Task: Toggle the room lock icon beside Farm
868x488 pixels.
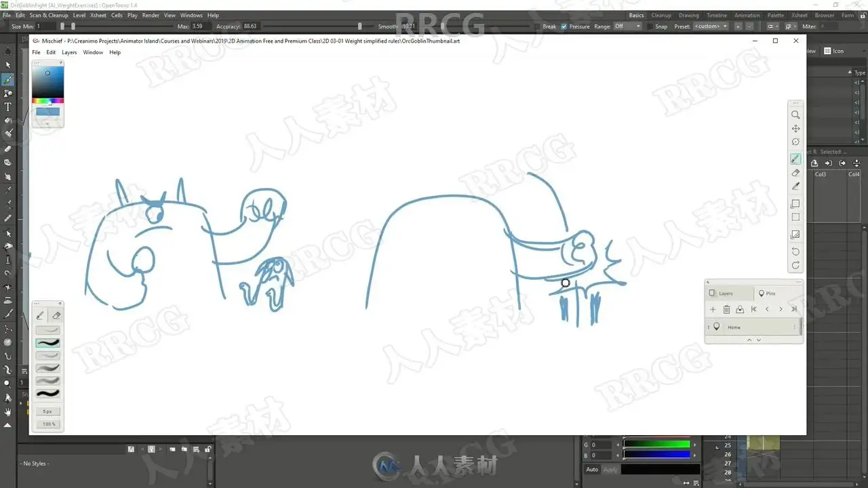Action: [x=863, y=15]
